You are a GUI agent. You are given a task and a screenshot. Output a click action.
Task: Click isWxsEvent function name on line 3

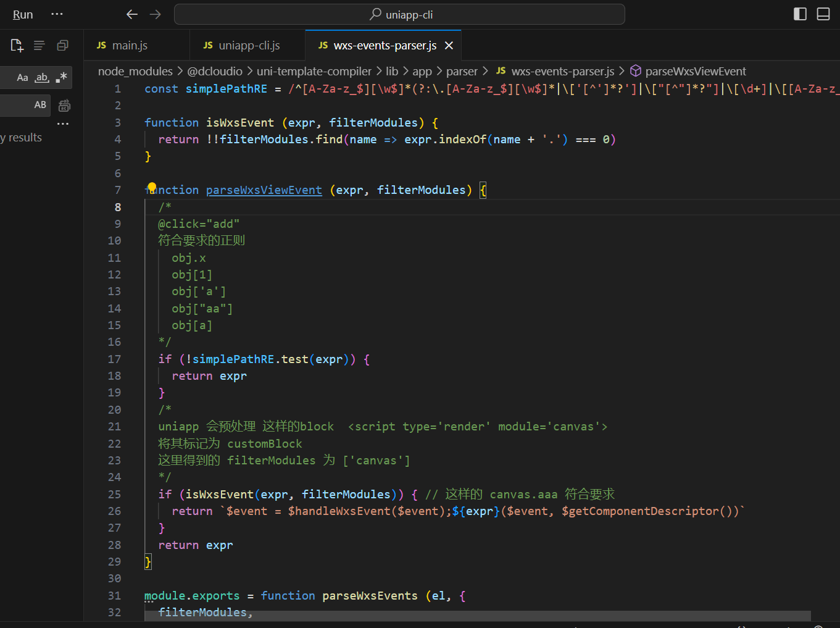(x=239, y=123)
